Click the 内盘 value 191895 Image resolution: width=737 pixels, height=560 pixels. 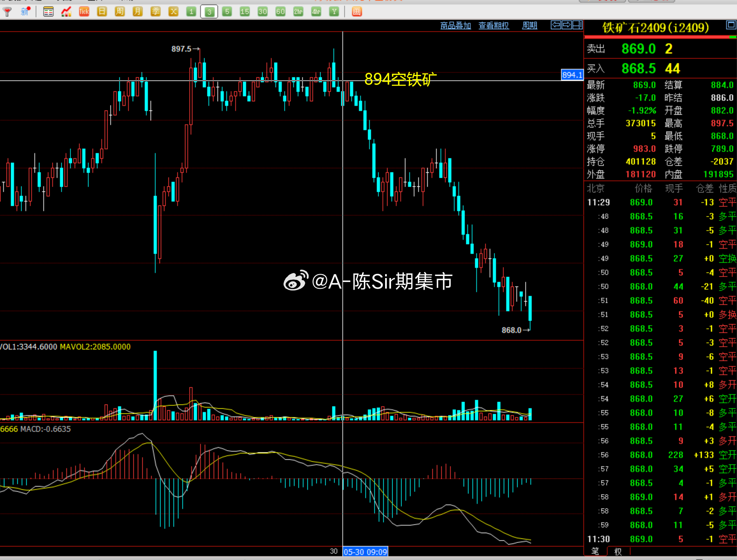pos(718,174)
